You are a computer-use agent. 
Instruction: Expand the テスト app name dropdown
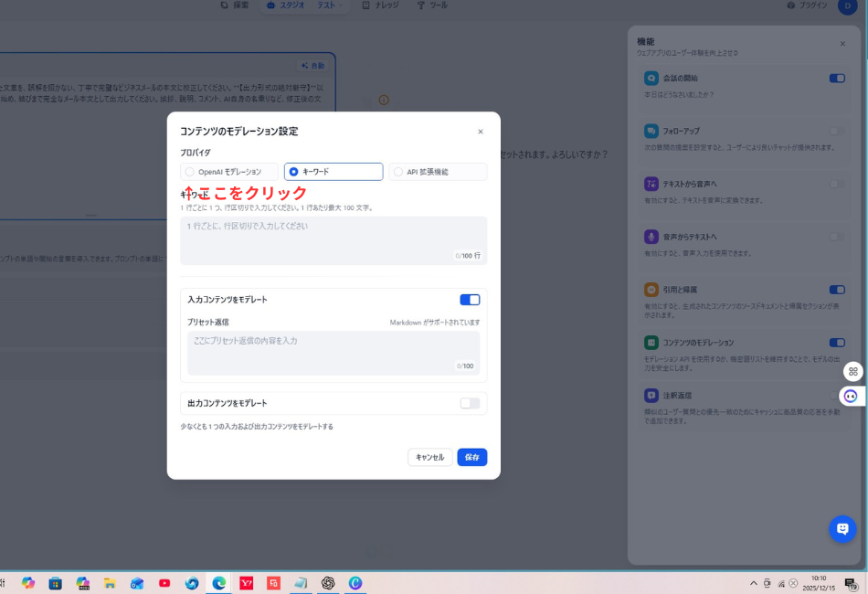coord(328,5)
